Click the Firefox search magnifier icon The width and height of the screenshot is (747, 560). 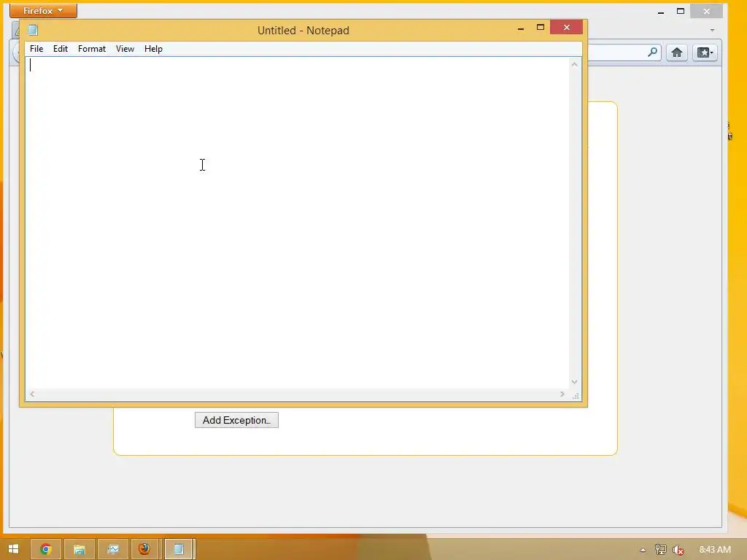click(x=653, y=52)
